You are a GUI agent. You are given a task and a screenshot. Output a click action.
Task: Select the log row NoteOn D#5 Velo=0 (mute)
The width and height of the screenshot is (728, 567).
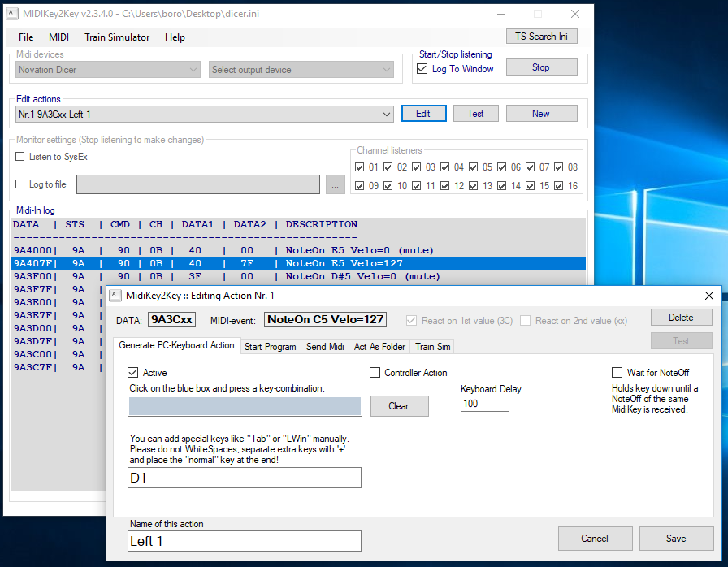[298, 276]
